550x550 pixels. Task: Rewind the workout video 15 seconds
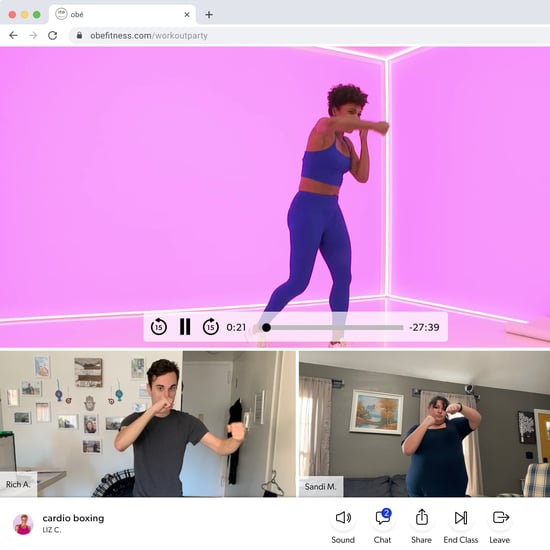[159, 327]
